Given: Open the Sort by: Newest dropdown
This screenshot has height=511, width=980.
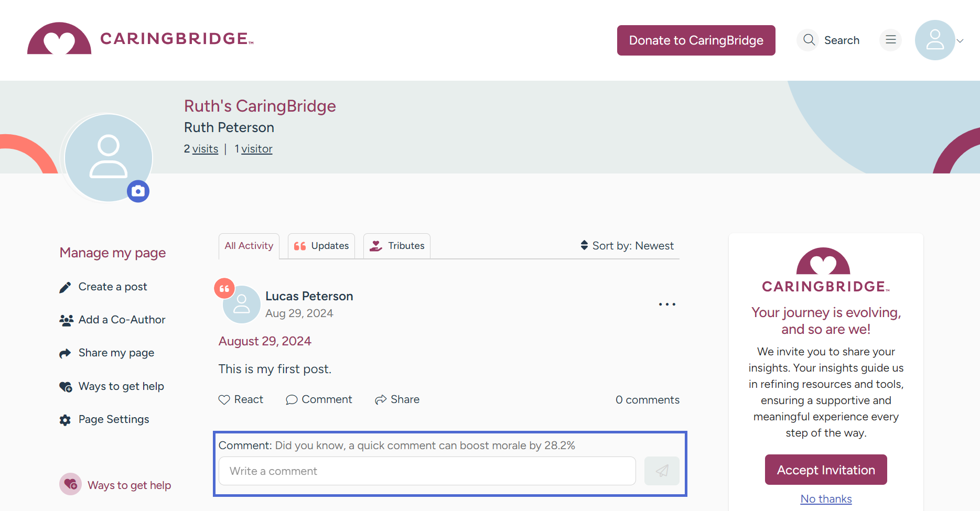Looking at the screenshot, I should [x=627, y=246].
